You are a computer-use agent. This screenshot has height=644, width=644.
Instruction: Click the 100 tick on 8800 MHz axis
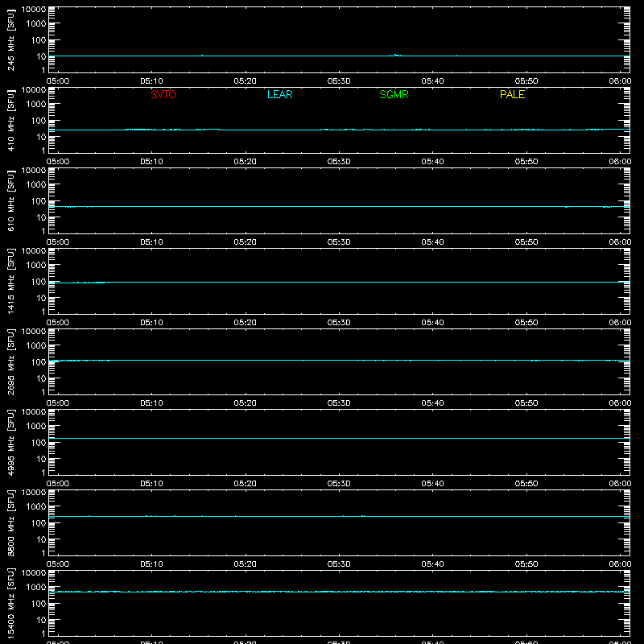[39, 523]
